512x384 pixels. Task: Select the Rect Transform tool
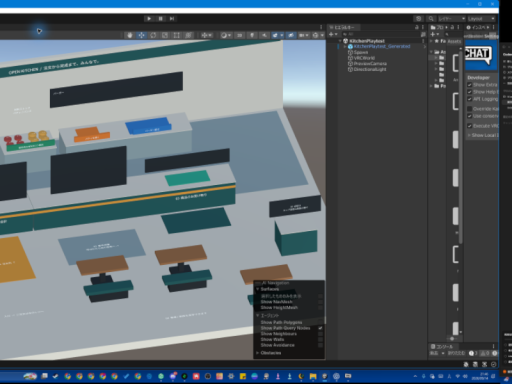click(177, 35)
